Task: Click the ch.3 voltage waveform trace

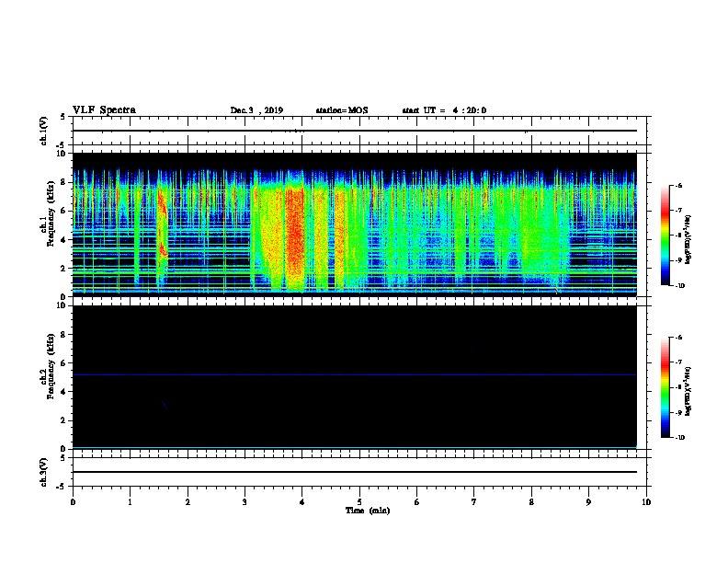Action: point(354,472)
